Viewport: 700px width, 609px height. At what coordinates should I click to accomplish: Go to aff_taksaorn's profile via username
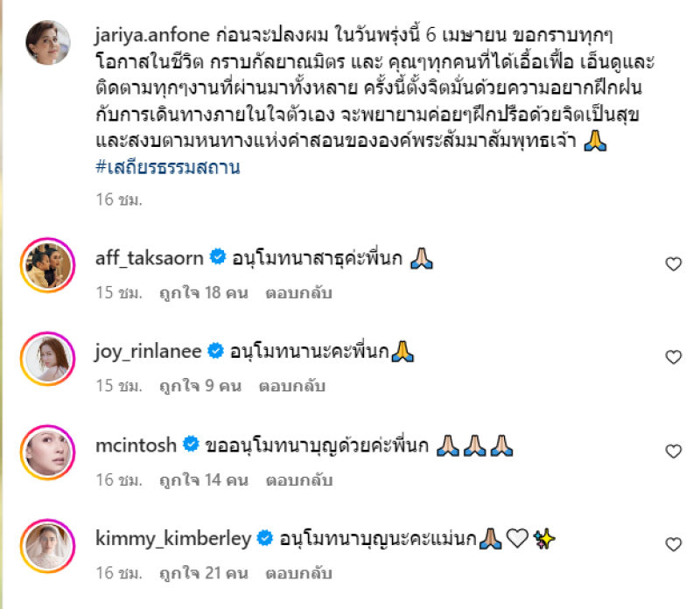150,258
